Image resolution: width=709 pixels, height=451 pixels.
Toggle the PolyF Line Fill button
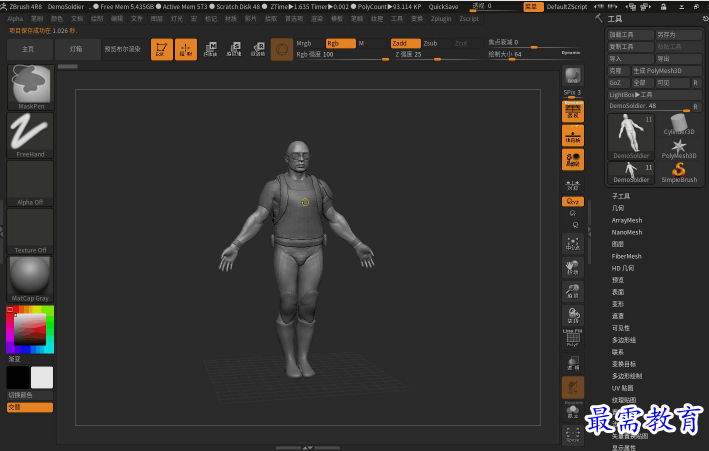click(x=573, y=338)
